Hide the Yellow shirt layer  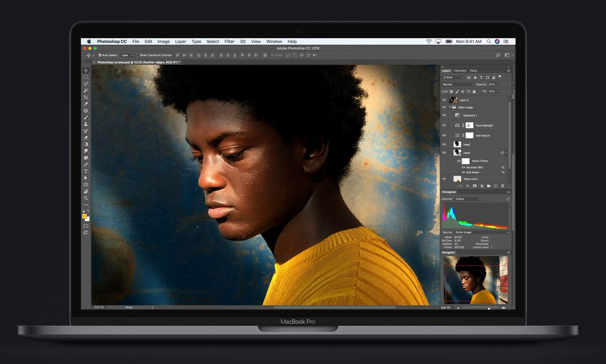click(x=444, y=178)
